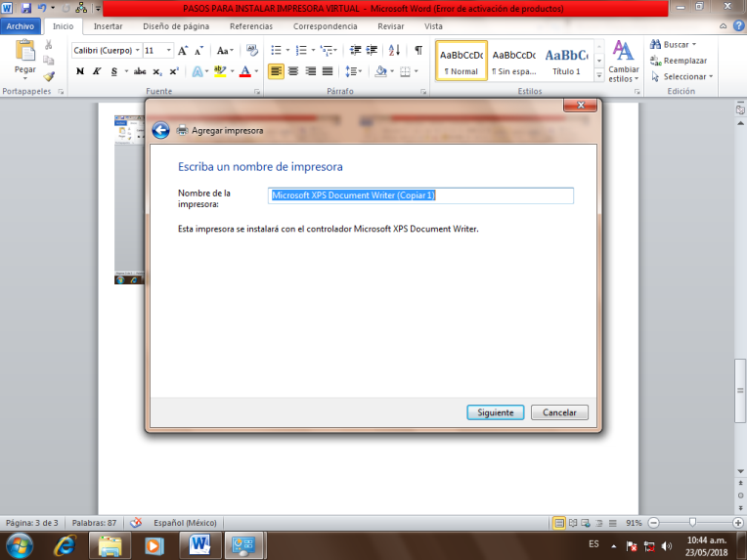
Task: Click the Align Right icon
Action: 311,71
